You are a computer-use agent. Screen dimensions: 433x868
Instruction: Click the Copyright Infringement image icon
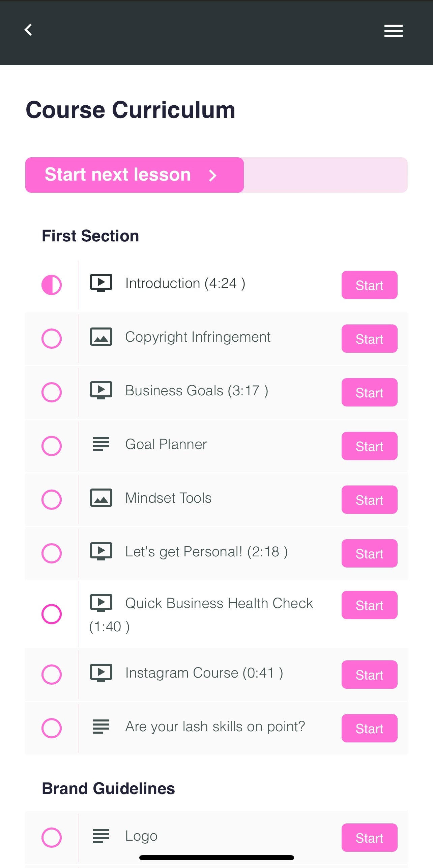(101, 337)
